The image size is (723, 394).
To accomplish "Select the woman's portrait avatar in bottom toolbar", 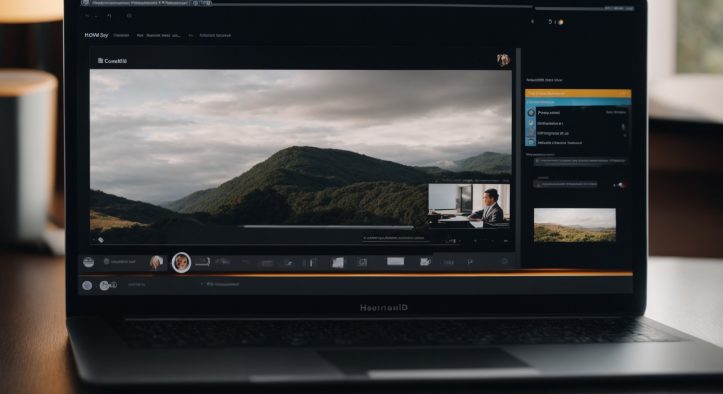I will (156, 263).
